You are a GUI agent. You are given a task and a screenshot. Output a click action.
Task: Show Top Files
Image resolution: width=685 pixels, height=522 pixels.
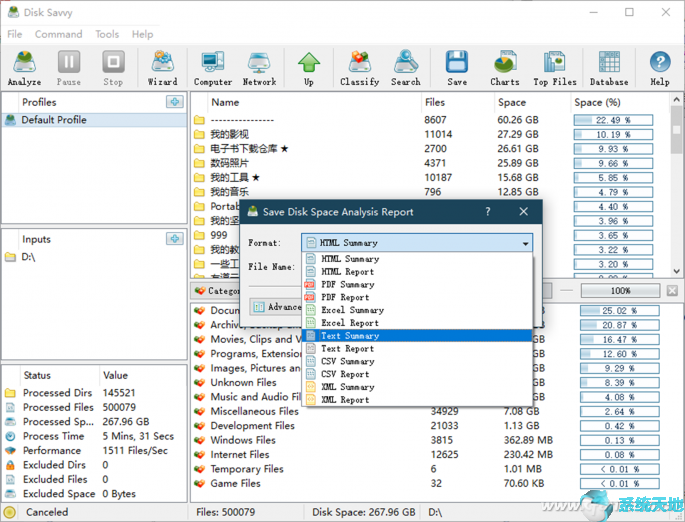[x=555, y=68]
